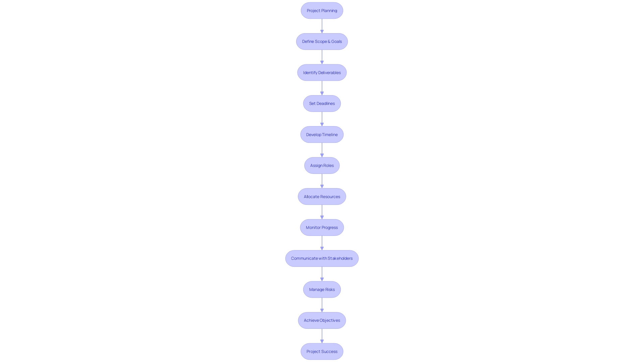Select the Assign Roles node

point(322,165)
